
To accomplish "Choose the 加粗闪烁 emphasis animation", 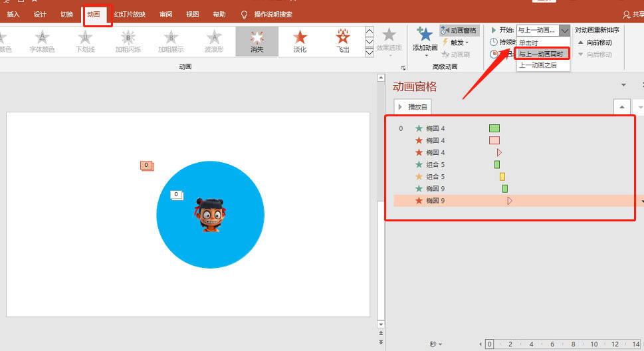I will (128, 41).
